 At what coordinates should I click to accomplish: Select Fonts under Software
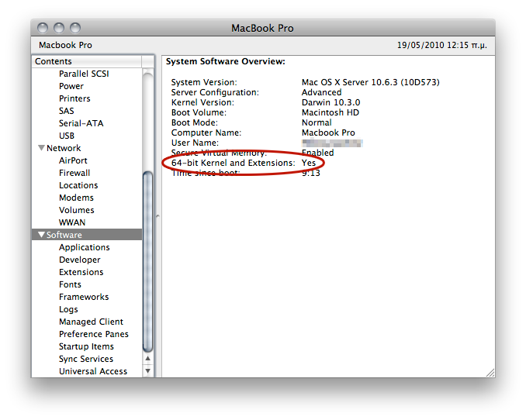70,284
